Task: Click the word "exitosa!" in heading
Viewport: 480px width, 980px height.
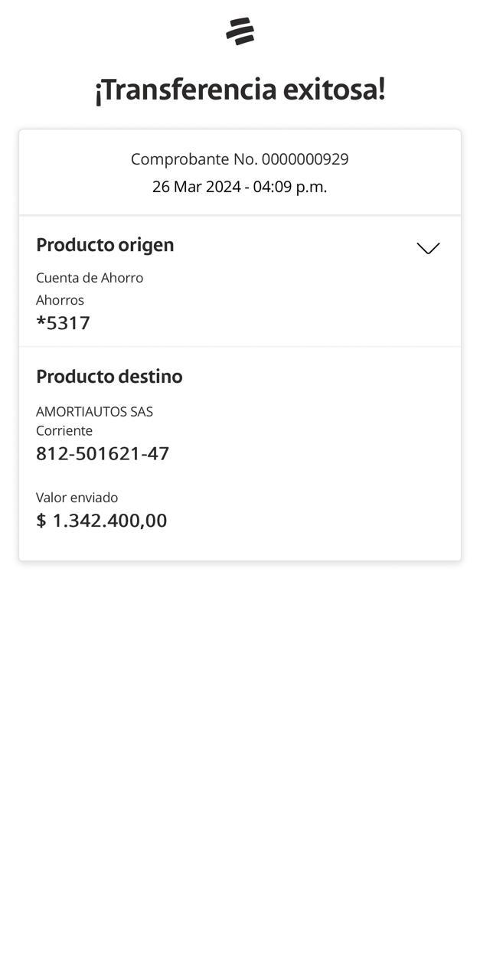Action: pyautogui.click(x=334, y=90)
